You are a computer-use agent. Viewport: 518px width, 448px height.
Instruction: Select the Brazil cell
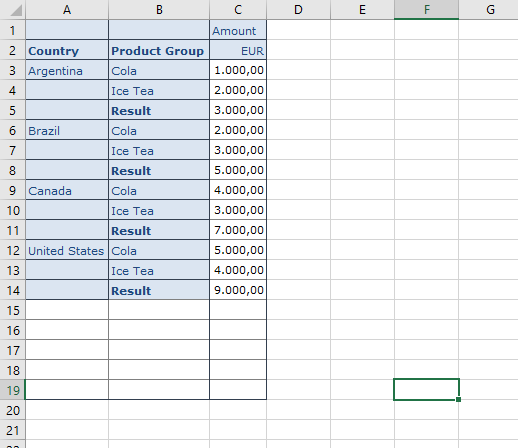[67, 130]
